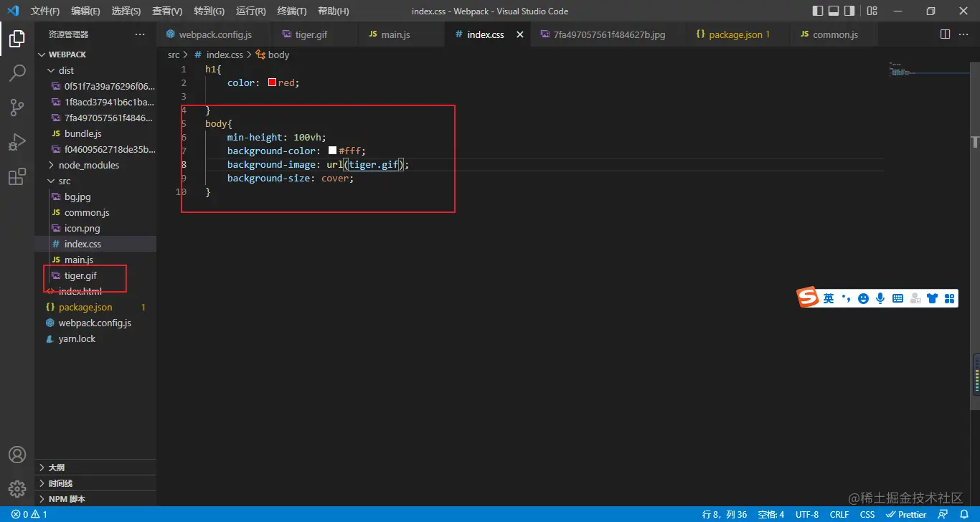Toggle Sogou English/Chinese mode indicator

[x=829, y=298]
